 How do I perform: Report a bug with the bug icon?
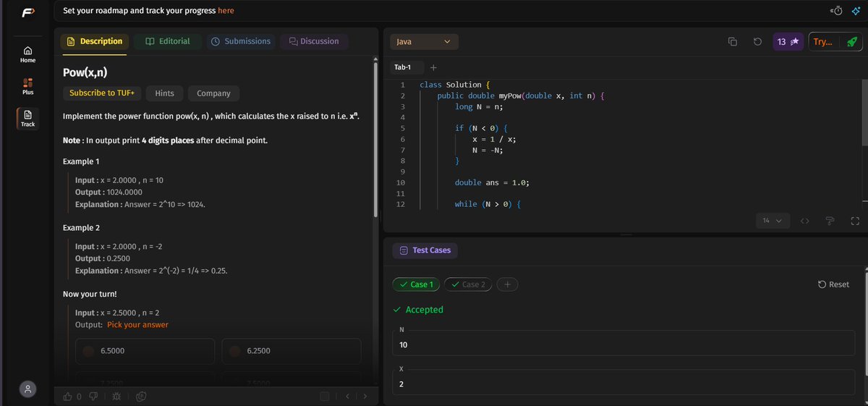click(116, 396)
